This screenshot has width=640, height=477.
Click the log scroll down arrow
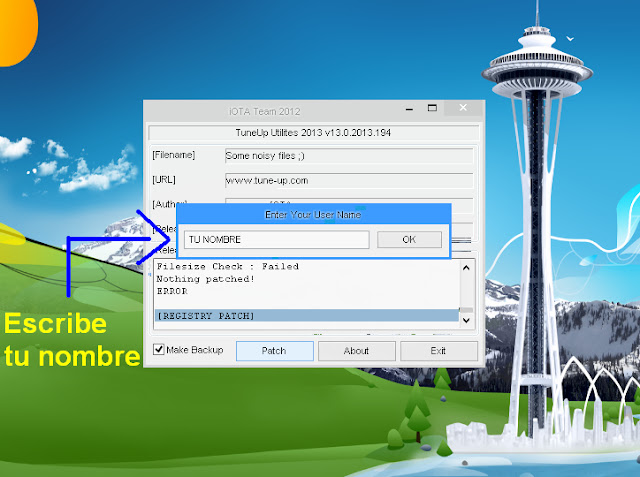point(466,320)
